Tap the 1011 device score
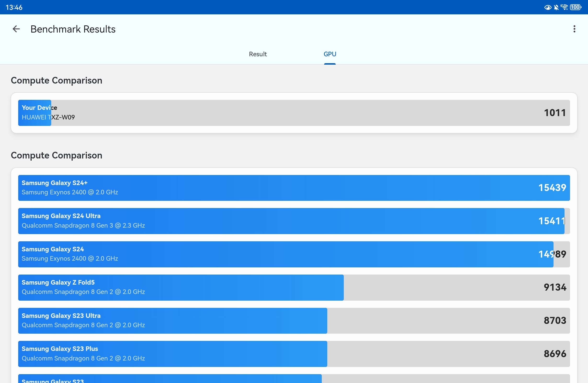588x383 pixels. [555, 113]
